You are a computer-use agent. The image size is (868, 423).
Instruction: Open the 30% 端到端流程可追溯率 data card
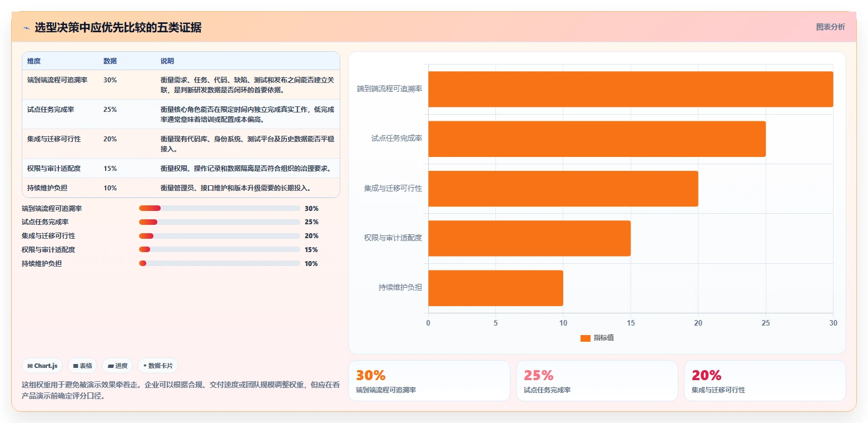429,381
